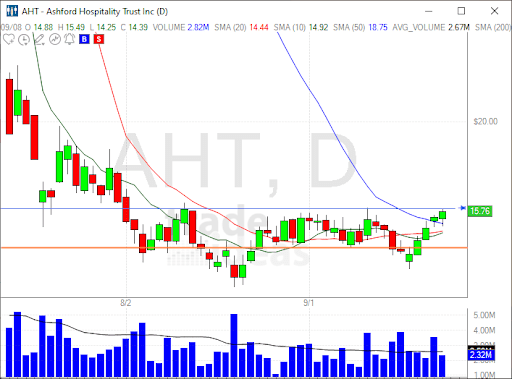
Task: Click the blue B buy button
Action: coord(84,39)
